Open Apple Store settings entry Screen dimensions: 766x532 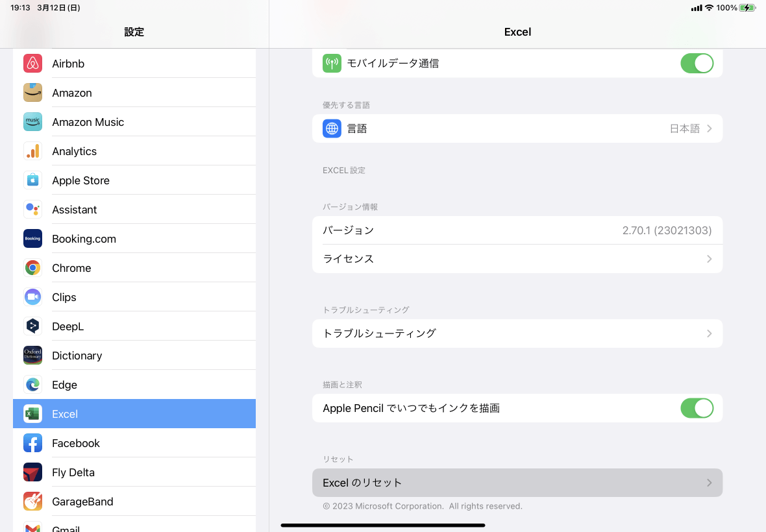coord(134,180)
